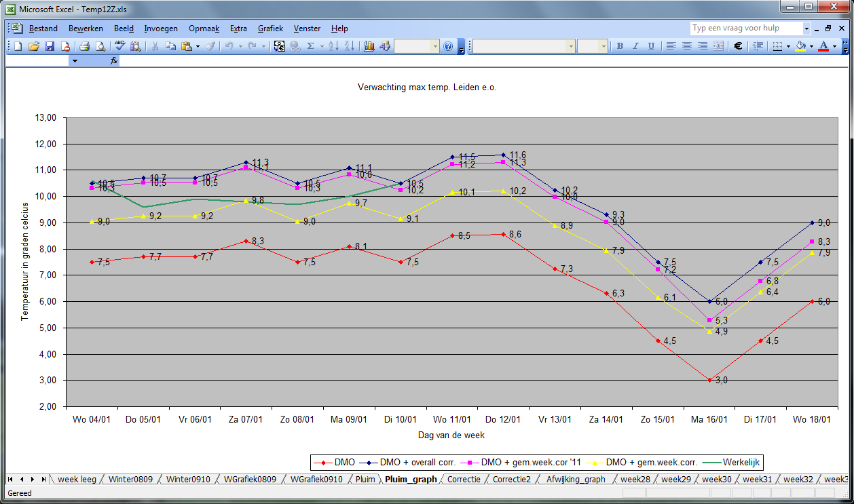Launch the Chart Wizard
This screenshot has width=854, height=504.
[x=369, y=46]
